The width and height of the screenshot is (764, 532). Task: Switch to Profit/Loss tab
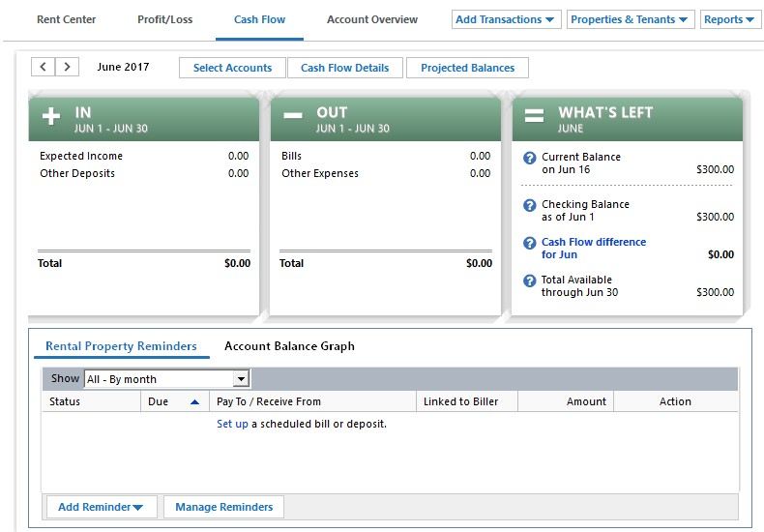165,19
